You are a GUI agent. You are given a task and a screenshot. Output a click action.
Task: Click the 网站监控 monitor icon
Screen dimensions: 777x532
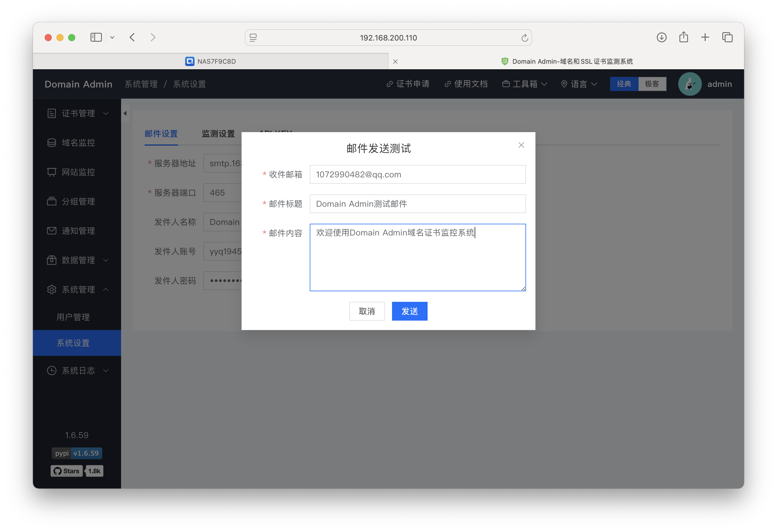[51, 172]
